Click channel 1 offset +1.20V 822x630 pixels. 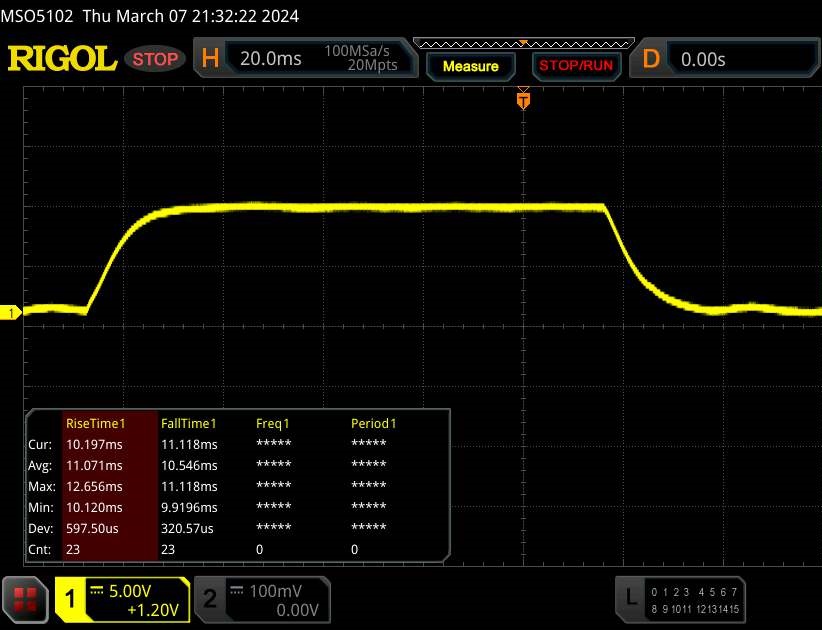pyautogui.click(x=153, y=610)
